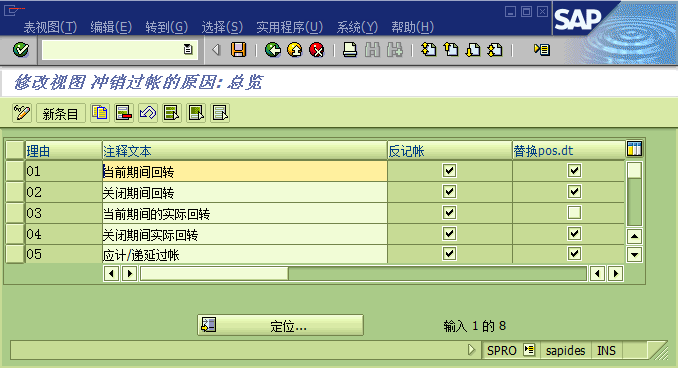Screen dimensions: 678x368
Task: Open the Customize Local Layout icon
Action: pos(542,50)
